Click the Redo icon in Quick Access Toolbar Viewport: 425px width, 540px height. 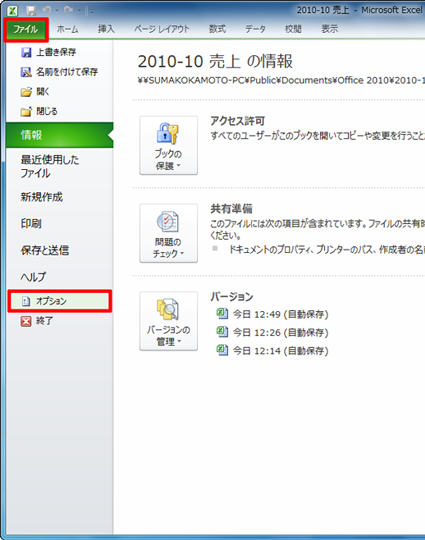68,11
